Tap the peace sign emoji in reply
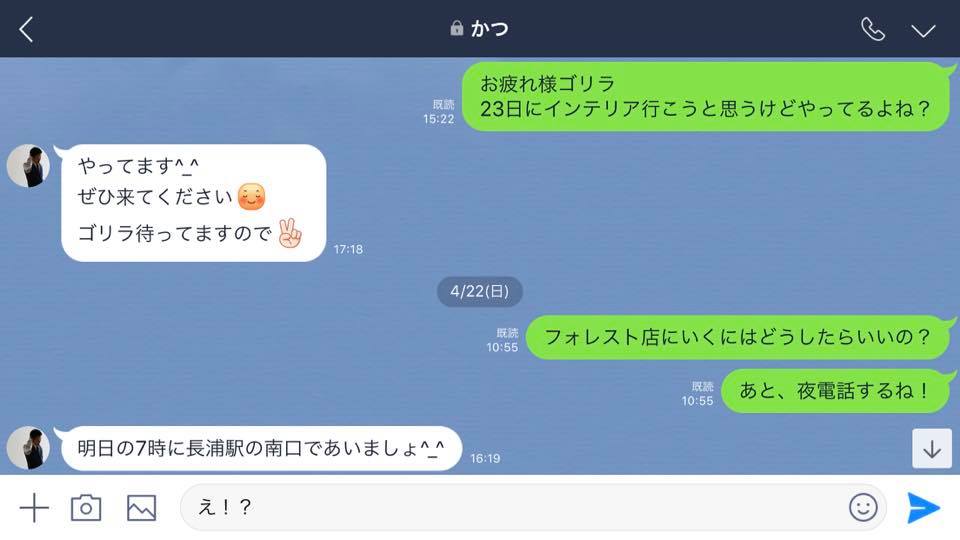 (290, 233)
